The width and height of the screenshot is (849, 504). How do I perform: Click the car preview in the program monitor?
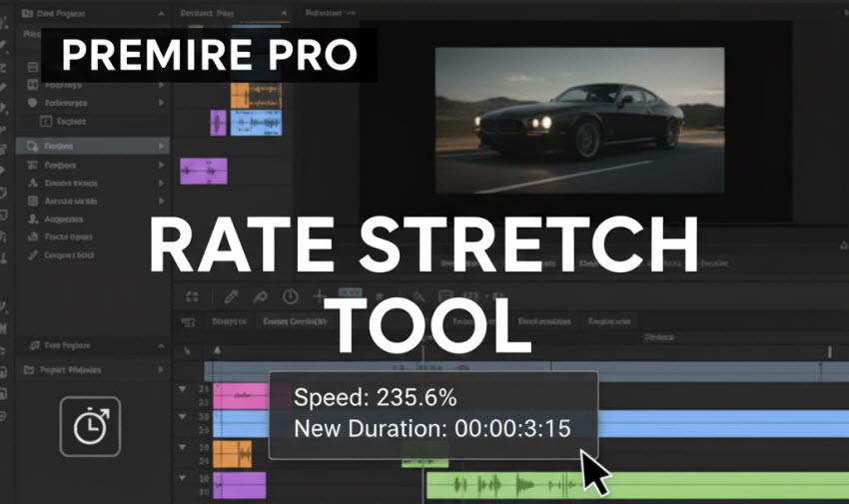pyautogui.click(x=580, y=120)
